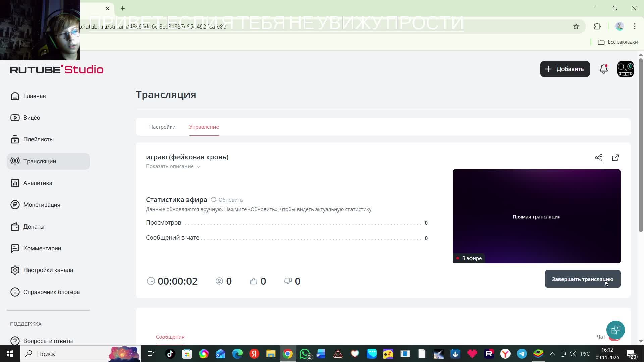This screenshot has width=644, height=362.
Task: Click the channel avatar icon
Action: click(626, 69)
